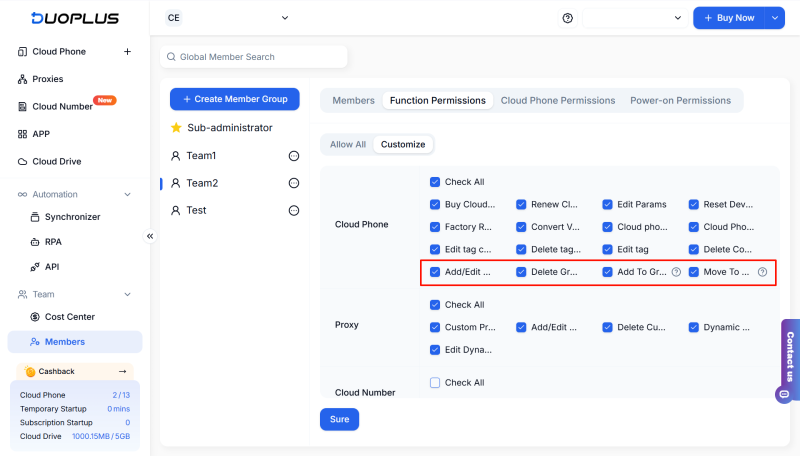The height and width of the screenshot is (456, 800).
Task: Uncheck Cloud Phone Check All checkbox
Action: pyautogui.click(x=435, y=182)
